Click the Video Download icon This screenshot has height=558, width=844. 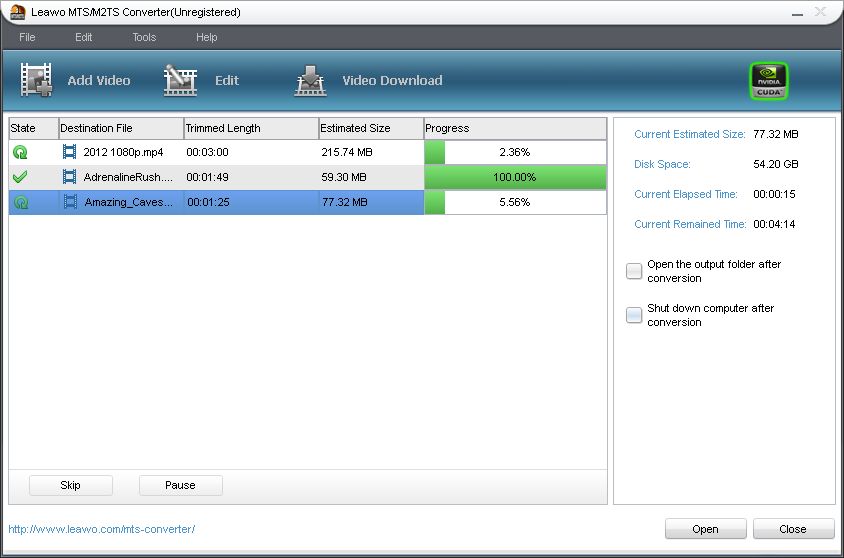point(311,81)
